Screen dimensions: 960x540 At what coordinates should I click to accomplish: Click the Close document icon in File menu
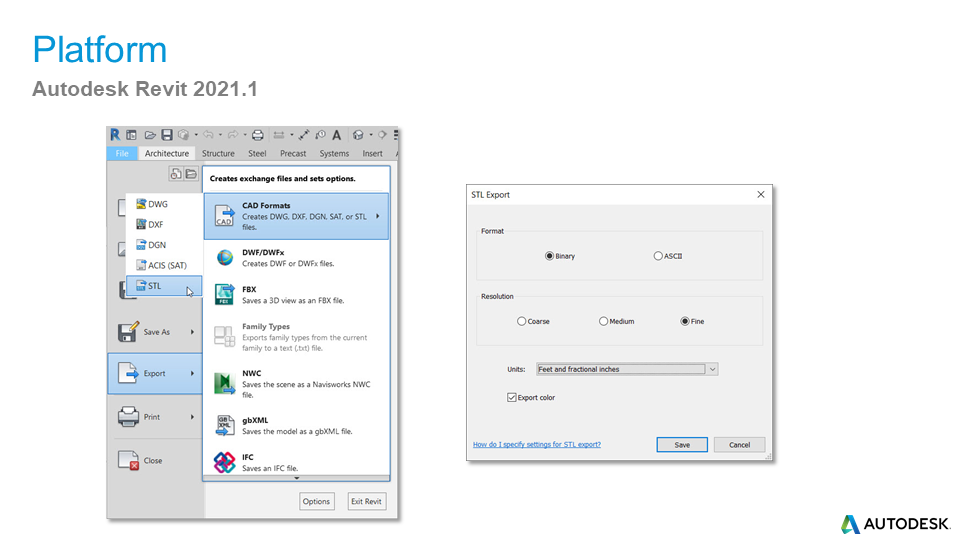point(129,460)
